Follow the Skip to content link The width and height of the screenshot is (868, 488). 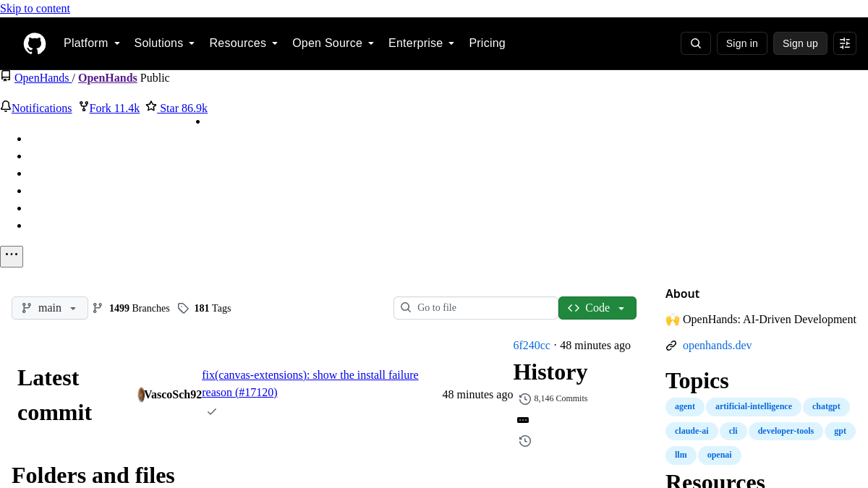click(35, 9)
